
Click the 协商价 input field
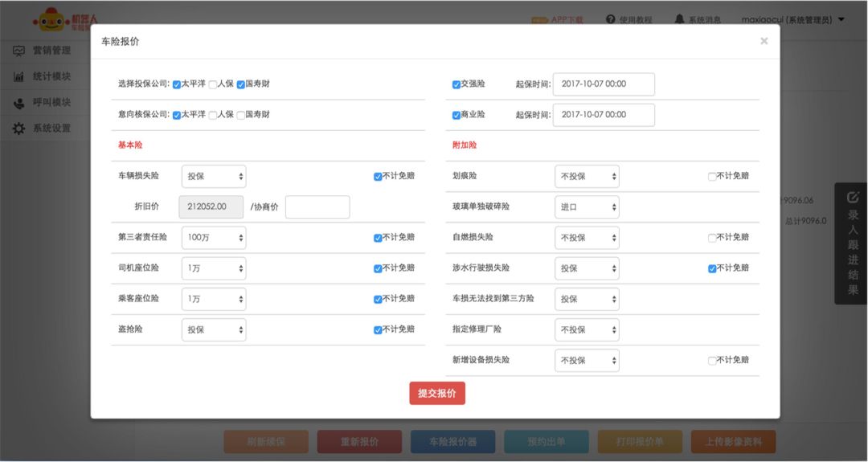click(x=317, y=207)
